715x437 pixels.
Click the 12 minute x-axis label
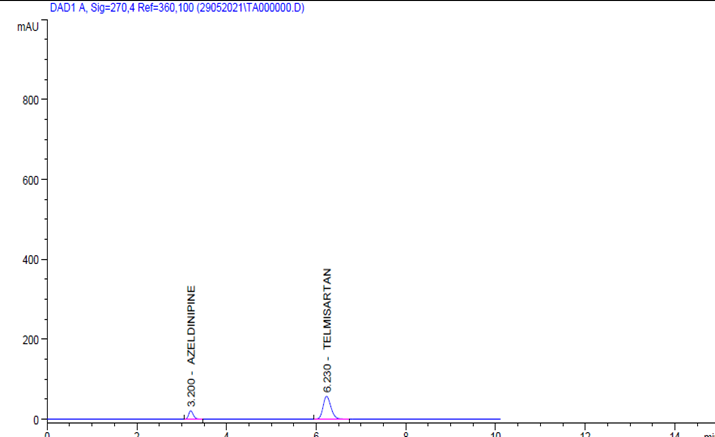pyautogui.click(x=585, y=433)
